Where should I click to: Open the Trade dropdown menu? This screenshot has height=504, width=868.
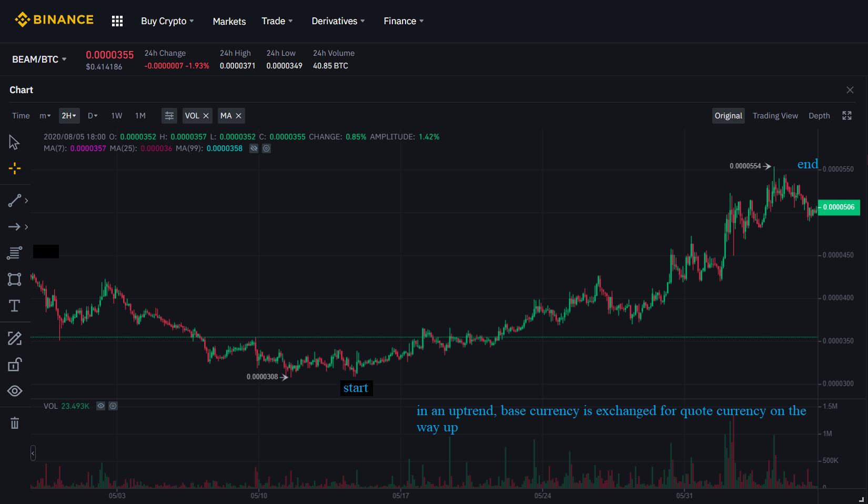(x=277, y=21)
